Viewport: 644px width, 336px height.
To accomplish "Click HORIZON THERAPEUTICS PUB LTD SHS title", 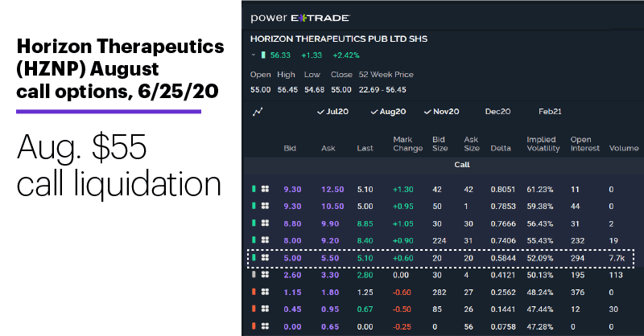I will pos(339,39).
